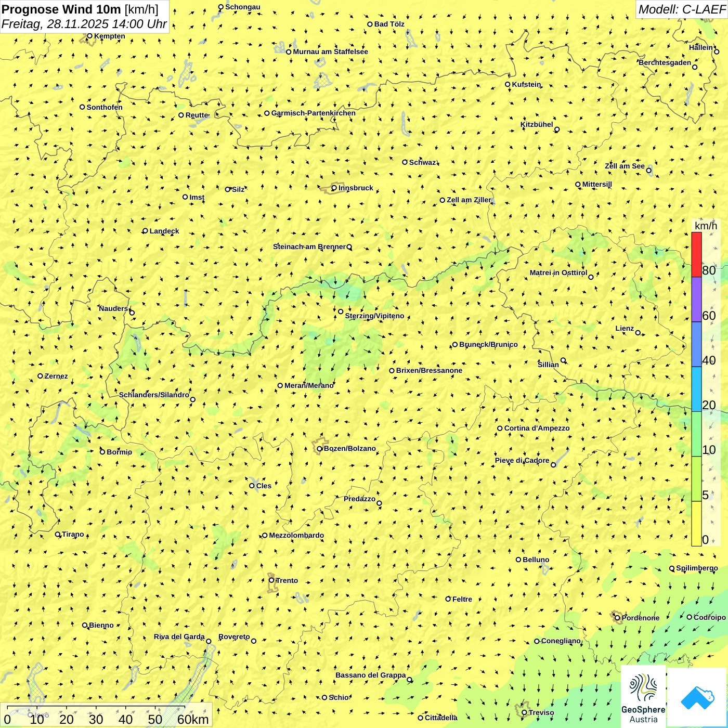Image resolution: width=728 pixels, height=728 pixels.
Task: Click the Murnau am Staffelsee label
Action: (331, 51)
